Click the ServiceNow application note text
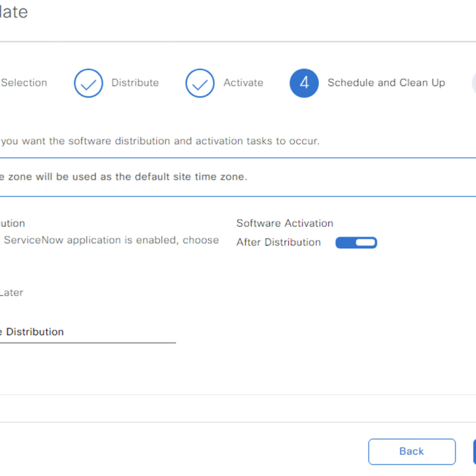Screen dimensions: 476x476 pyautogui.click(x=111, y=240)
